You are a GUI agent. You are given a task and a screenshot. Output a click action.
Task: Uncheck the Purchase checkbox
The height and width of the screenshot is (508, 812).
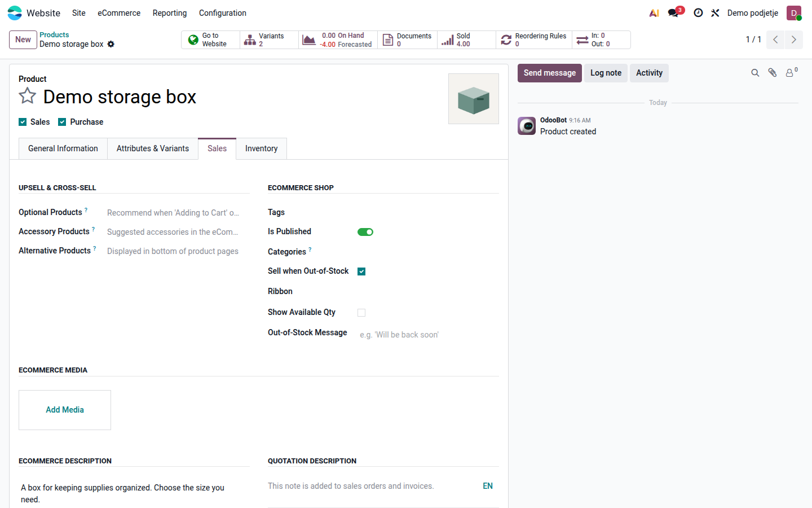tap(62, 122)
